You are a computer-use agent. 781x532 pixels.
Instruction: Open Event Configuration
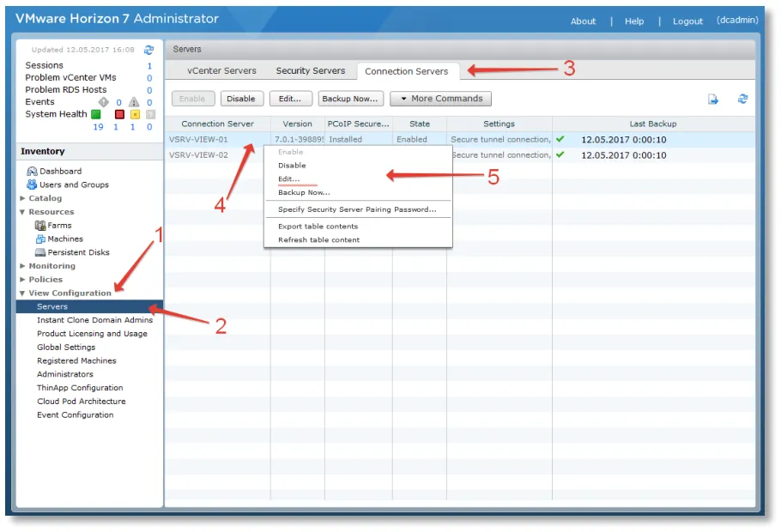coord(76,415)
